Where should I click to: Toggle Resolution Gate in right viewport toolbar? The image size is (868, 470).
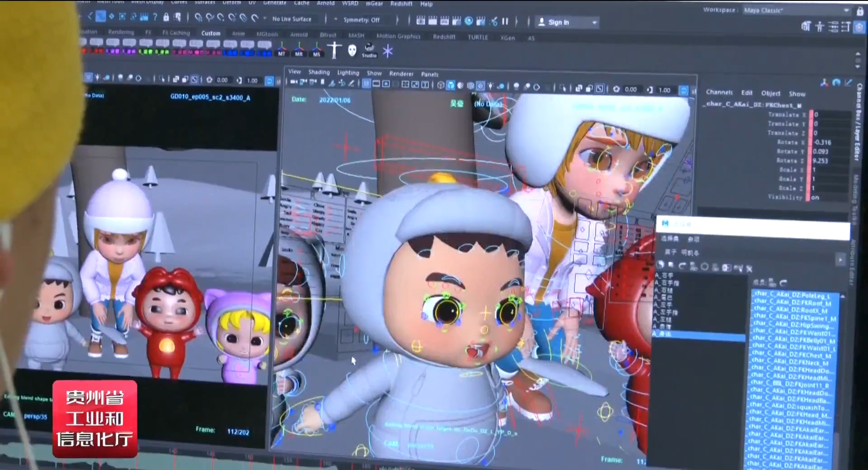click(386, 84)
